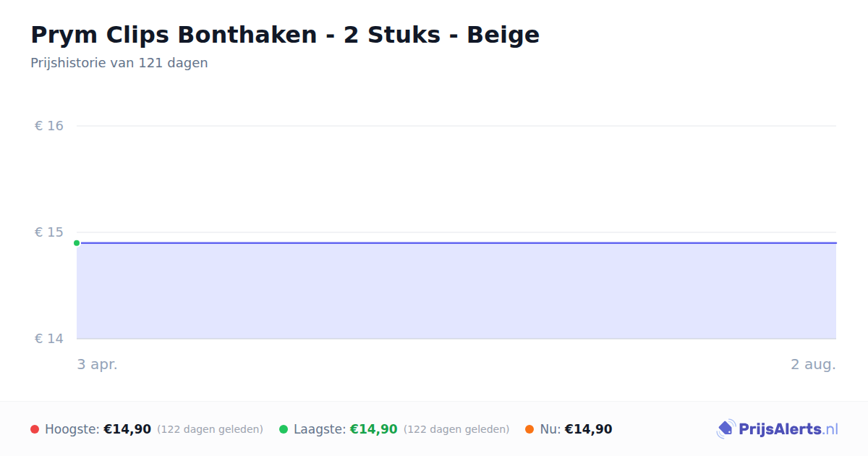Click the 122 dagen geleden text after Hoogste
The image size is (868, 456).
point(210,429)
